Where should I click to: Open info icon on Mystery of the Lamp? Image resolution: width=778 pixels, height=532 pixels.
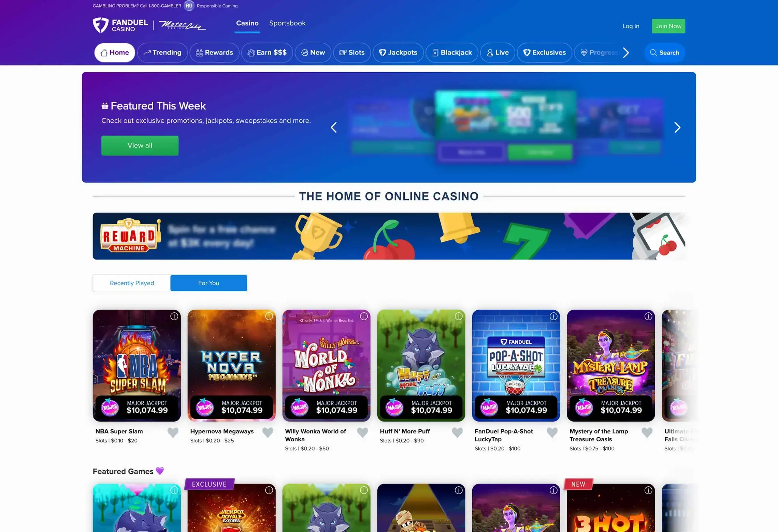click(x=648, y=316)
